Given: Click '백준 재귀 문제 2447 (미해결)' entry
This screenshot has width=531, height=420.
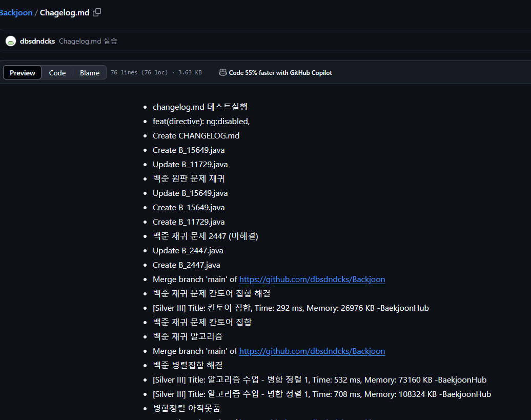Looking at the screenshot, I should [x=206, y=236].
